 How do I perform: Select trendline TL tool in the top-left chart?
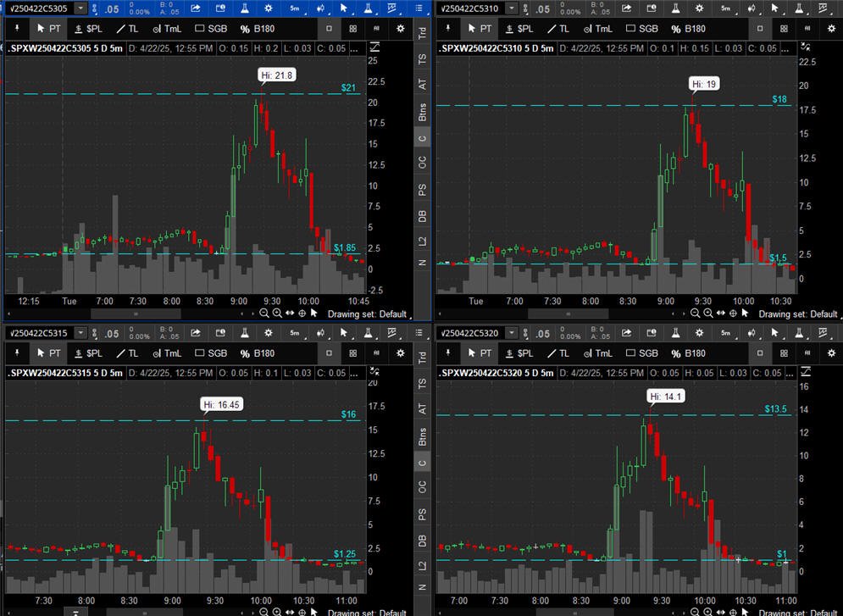pyautogui.click(x=128, y=28)
